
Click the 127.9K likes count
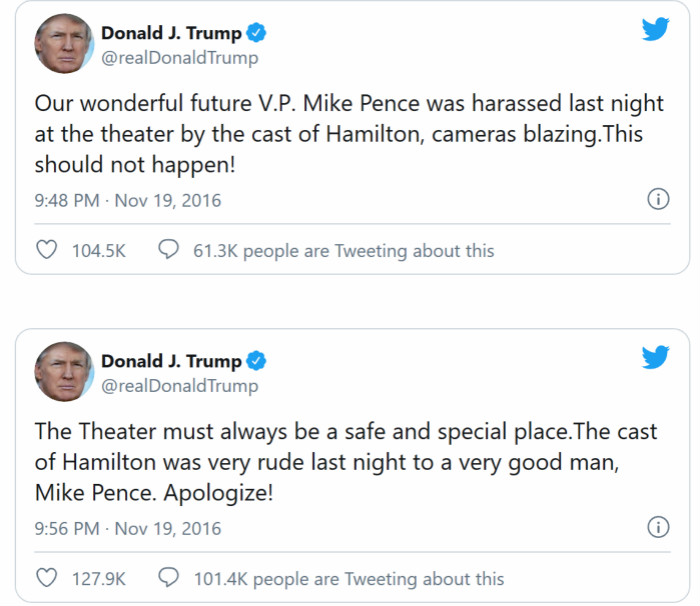pyautogui.click(x=98, y=578)
